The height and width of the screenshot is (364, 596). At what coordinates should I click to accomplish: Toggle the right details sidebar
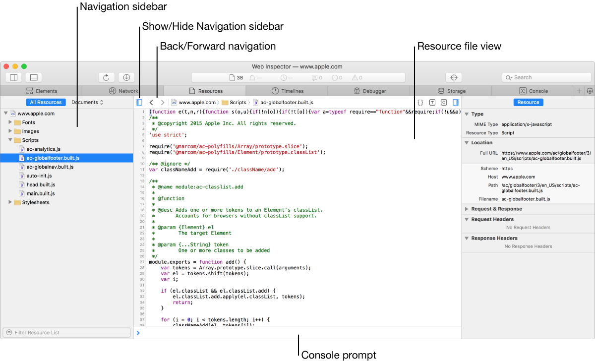456,103
